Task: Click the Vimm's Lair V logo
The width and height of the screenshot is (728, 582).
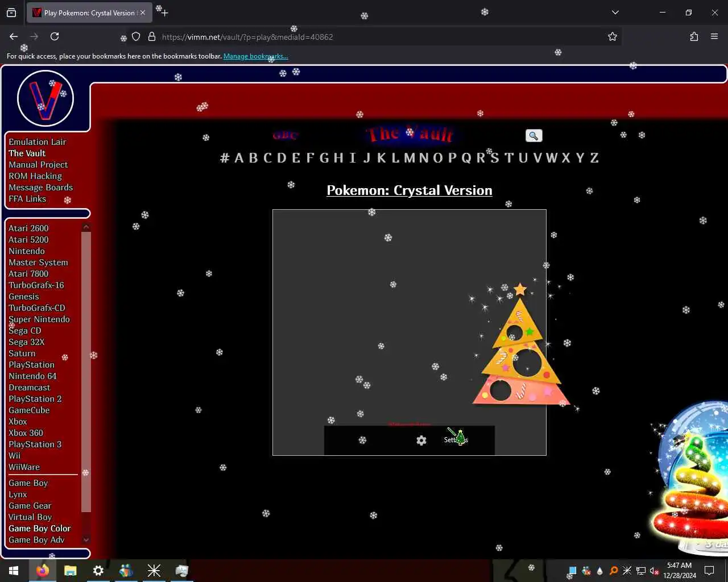Action: point(45,99)
